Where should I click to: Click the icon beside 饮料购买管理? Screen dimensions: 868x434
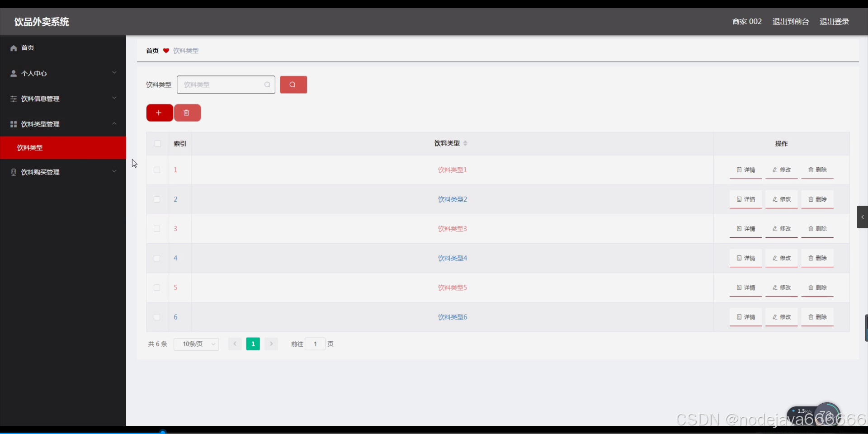(14, 172)
